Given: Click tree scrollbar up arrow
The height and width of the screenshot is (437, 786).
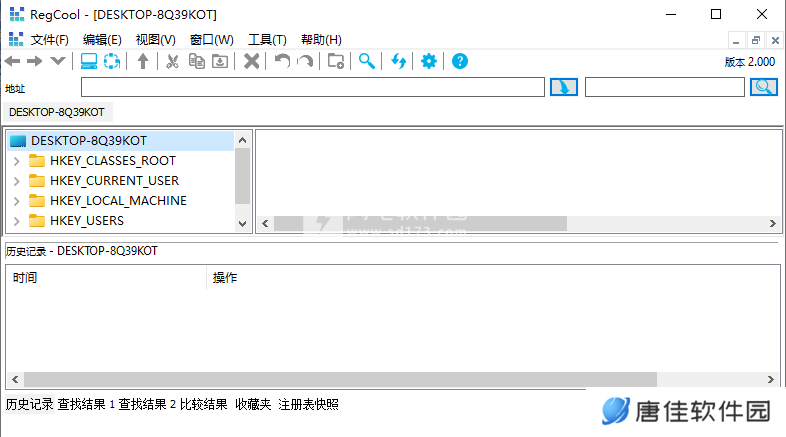Looking at the screenshot, I should (243, 140).
